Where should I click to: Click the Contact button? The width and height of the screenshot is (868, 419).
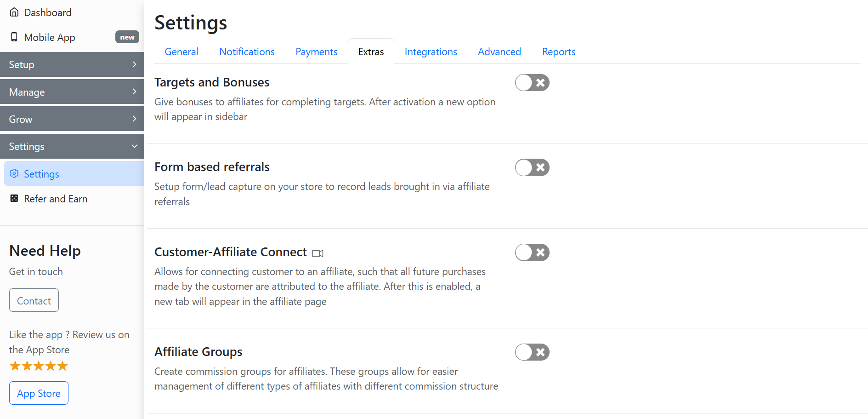tap(34, 300)
